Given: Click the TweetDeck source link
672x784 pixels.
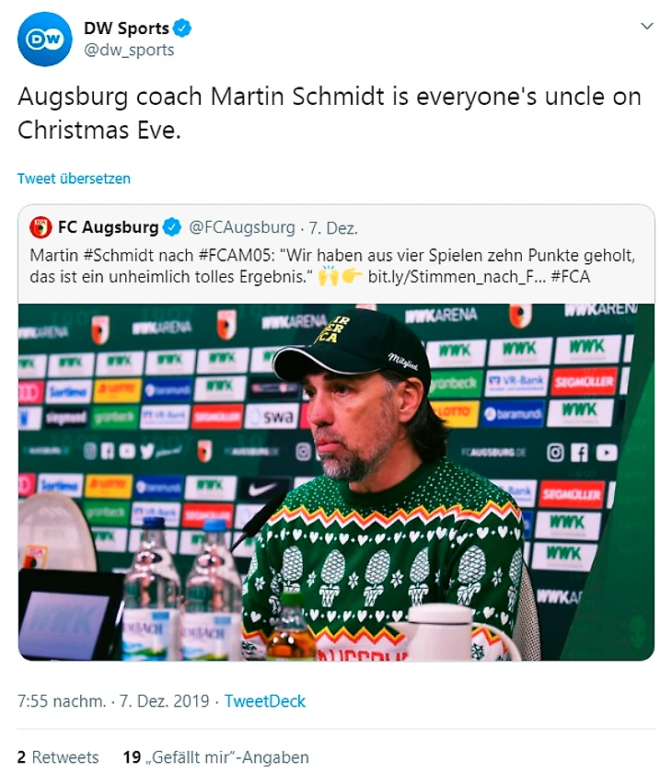Looking at the screenshot, I should pos(265,701).
